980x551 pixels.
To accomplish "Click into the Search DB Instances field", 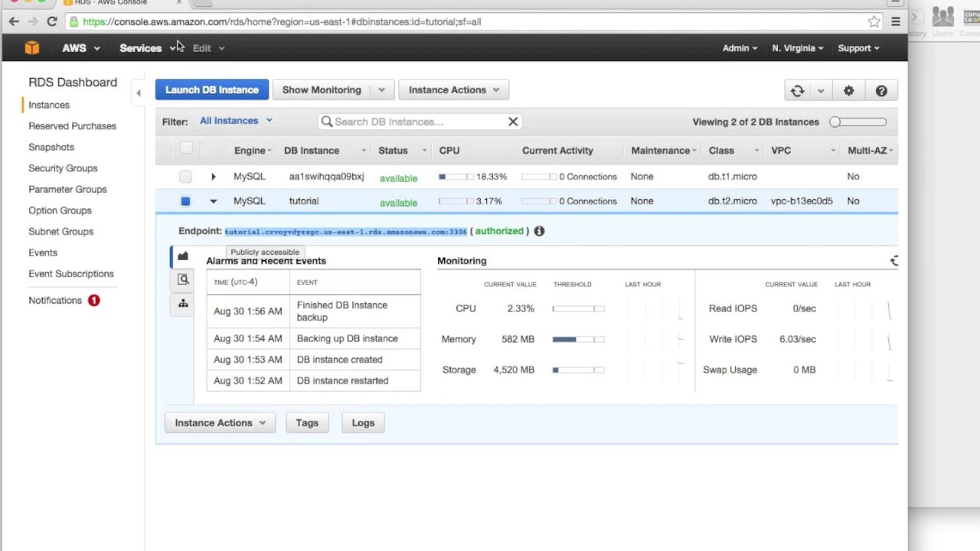I will coord(421,121).
